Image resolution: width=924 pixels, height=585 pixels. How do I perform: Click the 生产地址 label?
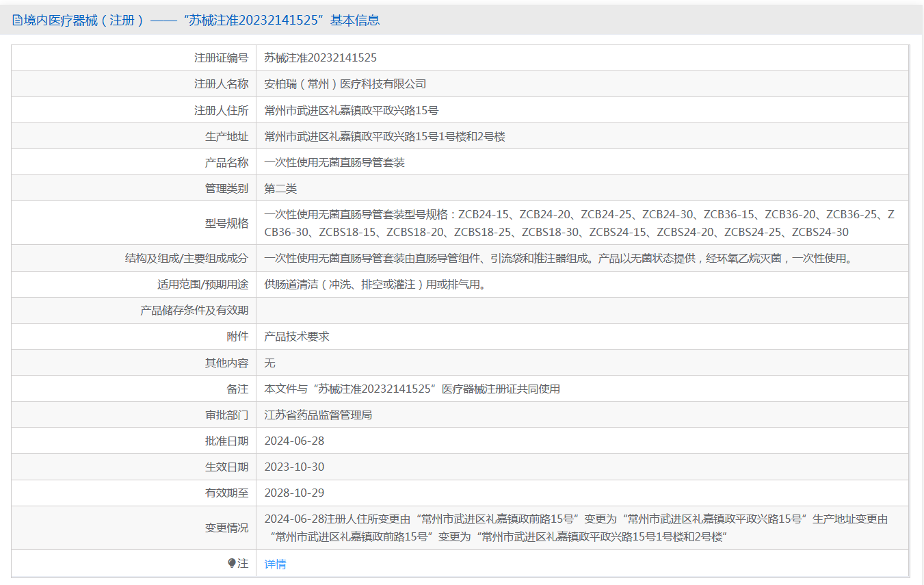[226, 136]
